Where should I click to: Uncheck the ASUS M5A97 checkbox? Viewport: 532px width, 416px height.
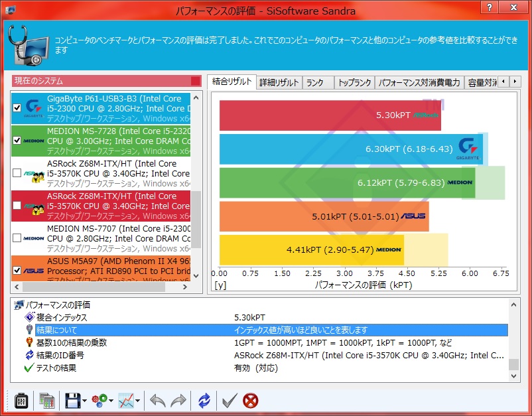(x=17, y=270)
